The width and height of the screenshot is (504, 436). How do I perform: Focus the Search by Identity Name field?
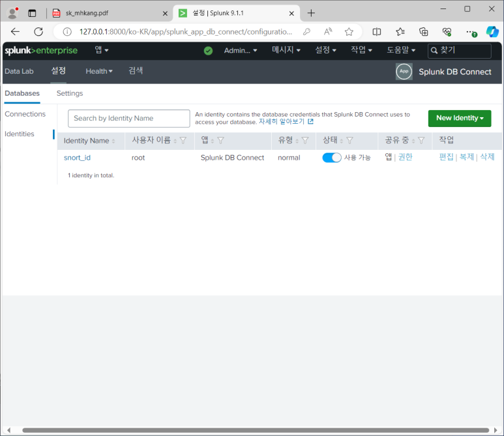(x=129, y=119)
